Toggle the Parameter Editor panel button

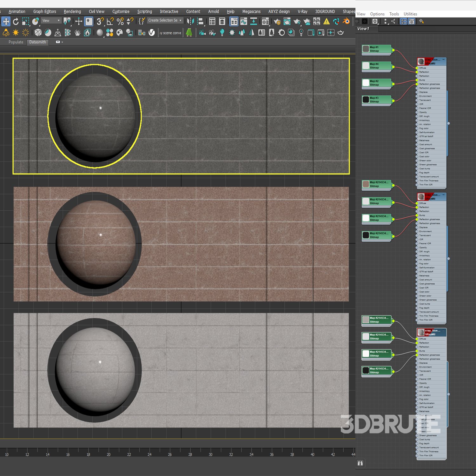tap(412, 21)
